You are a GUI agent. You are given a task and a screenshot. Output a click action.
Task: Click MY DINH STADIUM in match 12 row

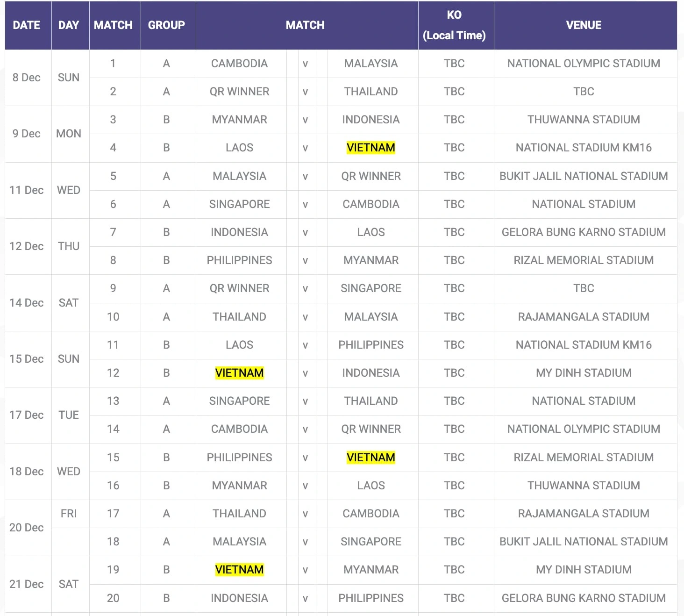[584, 373]
